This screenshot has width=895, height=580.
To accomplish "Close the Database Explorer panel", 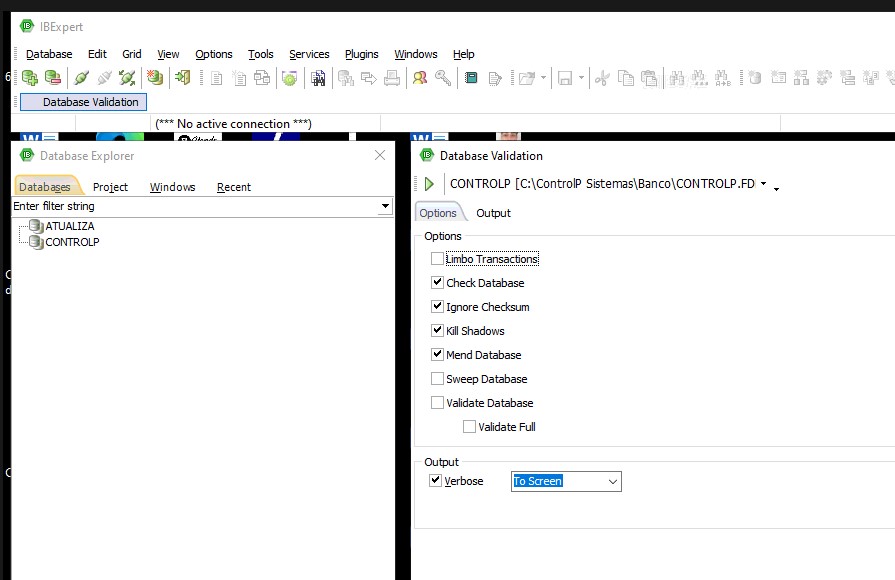I will tap(380, 155).
